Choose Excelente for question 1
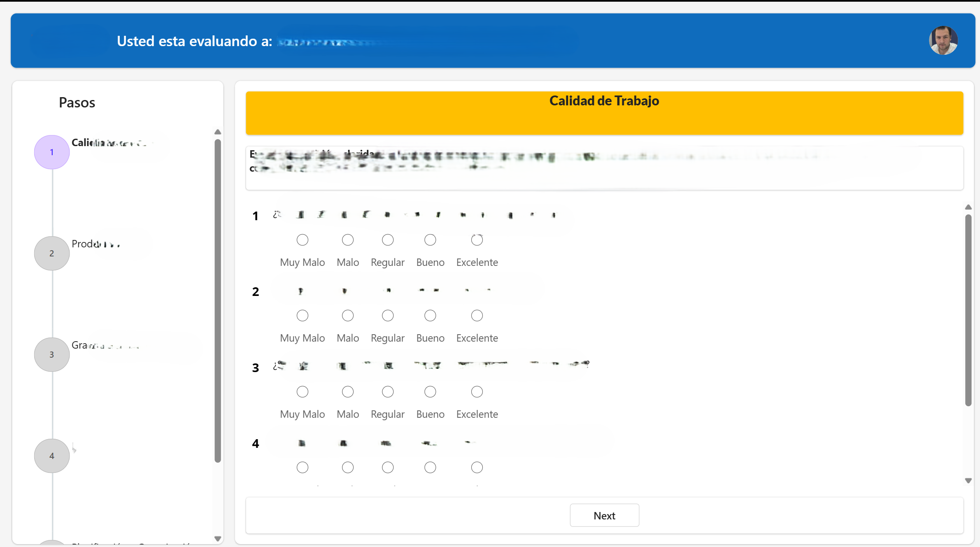Viewport: 980px width, 547px height. click(477, 240)
